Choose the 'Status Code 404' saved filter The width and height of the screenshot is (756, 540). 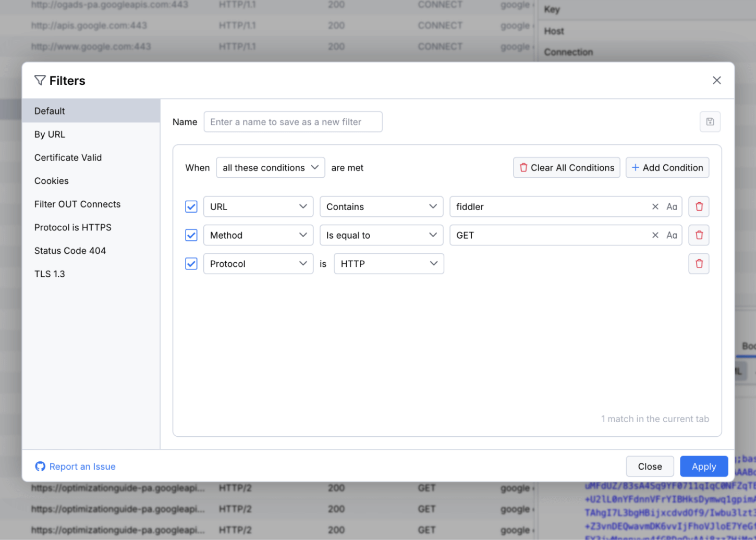click(x=70, y=251)
